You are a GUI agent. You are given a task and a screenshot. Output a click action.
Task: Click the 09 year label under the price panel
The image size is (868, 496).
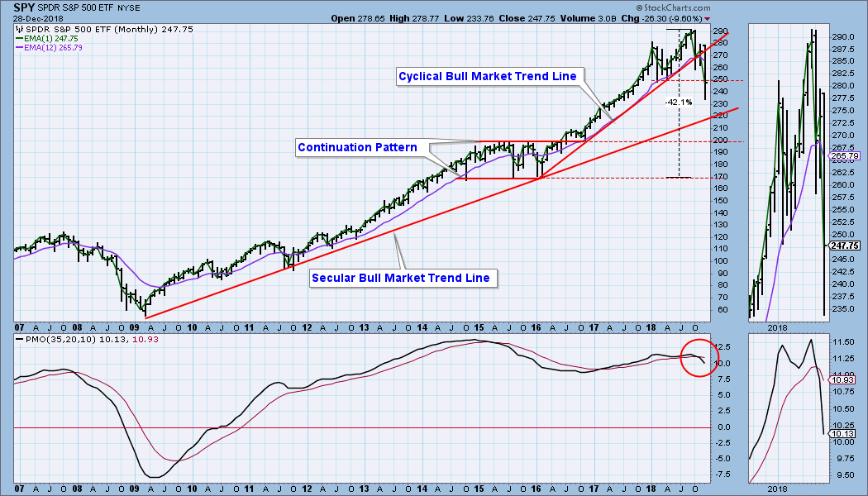tap(135, 327)
